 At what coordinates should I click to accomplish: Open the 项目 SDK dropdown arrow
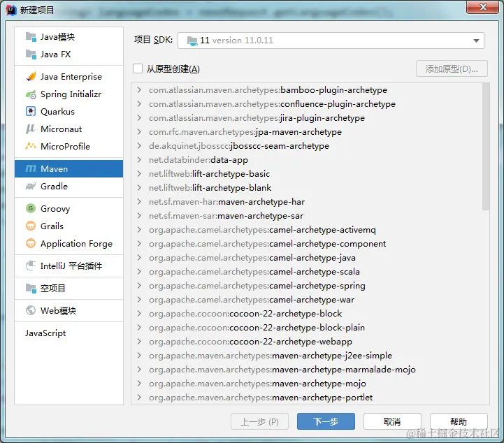click(476, 41)
